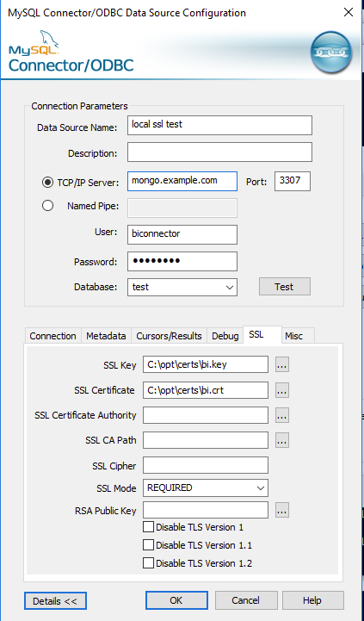Select the Named Pipe radio button
Image resolution: width=364 pixels, height=621 pixels.
pos(48,206)
